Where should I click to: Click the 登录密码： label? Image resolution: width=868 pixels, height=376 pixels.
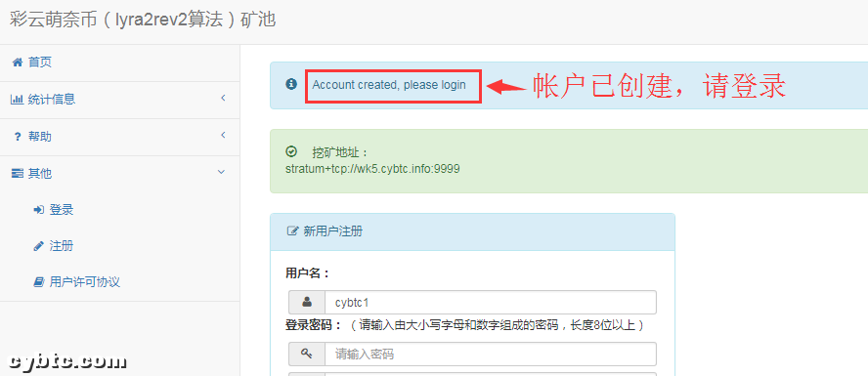click(315, 325)
